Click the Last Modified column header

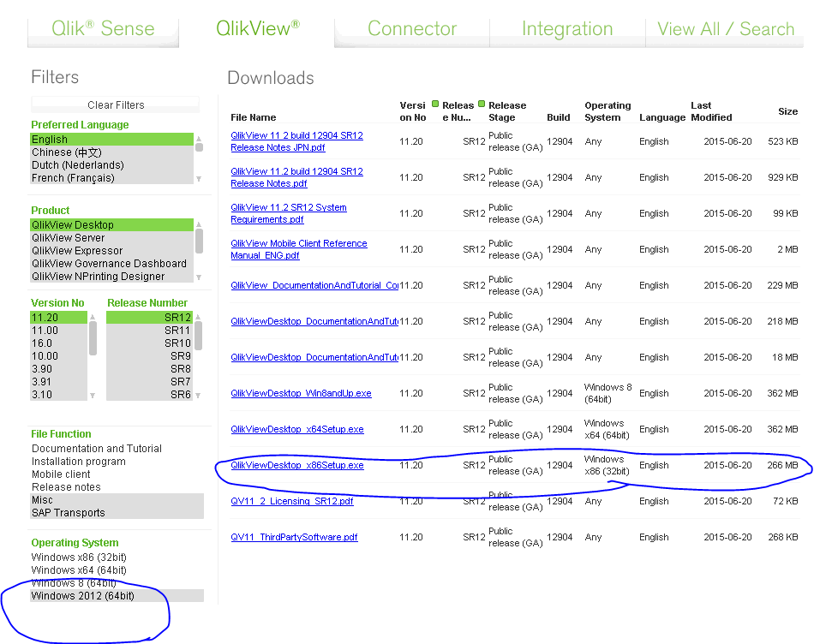711,111
